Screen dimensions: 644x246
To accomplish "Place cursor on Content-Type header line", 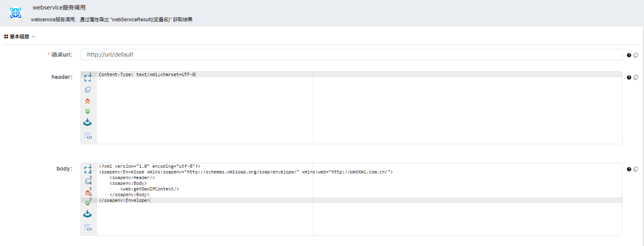I will coord(147,75).
